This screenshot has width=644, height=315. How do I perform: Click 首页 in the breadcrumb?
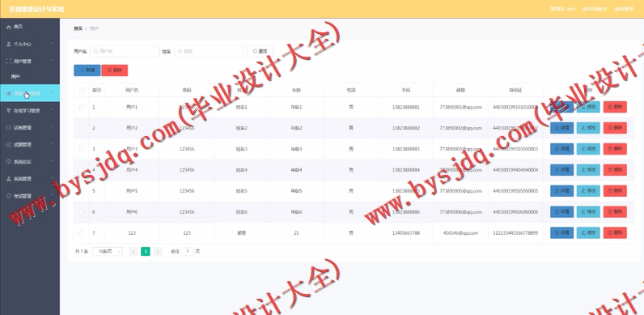(x=78, y=29)
